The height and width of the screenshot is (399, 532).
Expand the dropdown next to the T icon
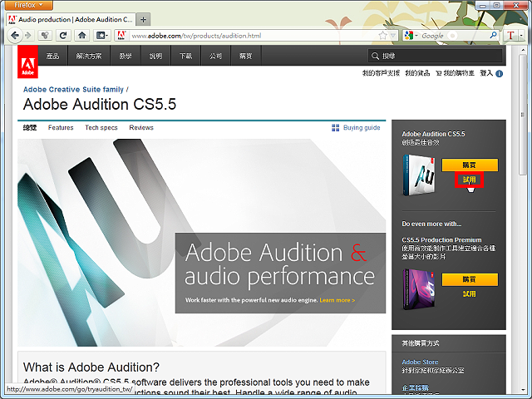click(x=521, y=35)
